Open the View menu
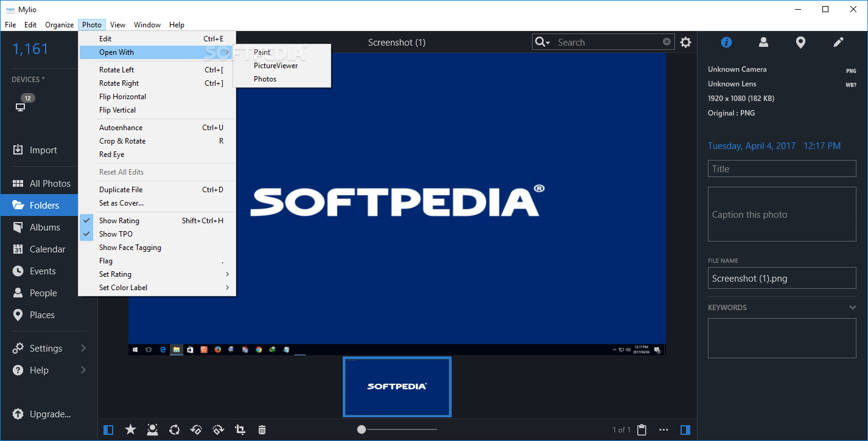This screenshot has height=441, width=868. coord(118,25)
